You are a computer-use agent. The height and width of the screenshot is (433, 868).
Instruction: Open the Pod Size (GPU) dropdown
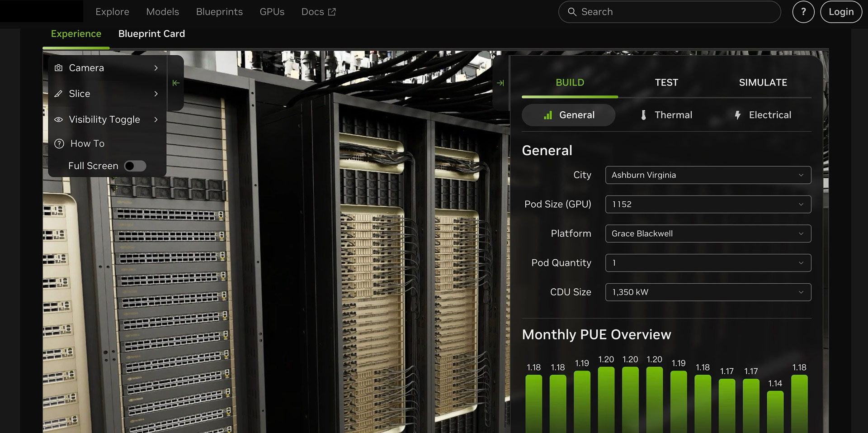click(708, 205)
